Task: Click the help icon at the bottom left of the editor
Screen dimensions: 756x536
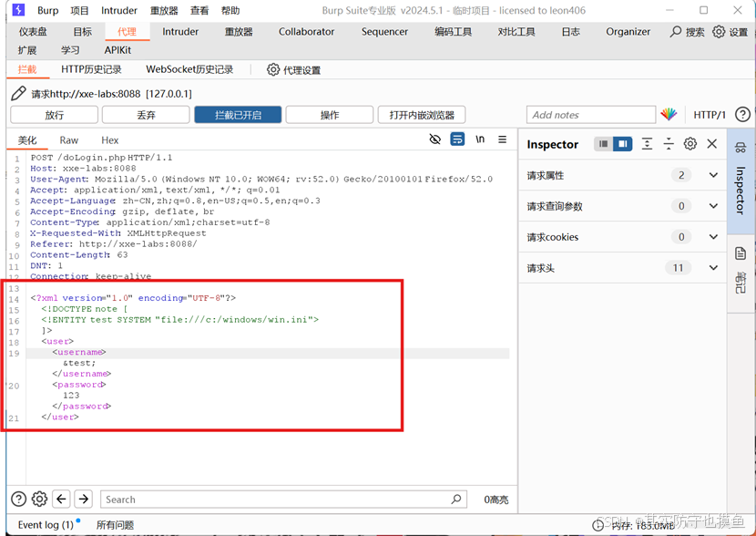Action: (x=18, y=499)
